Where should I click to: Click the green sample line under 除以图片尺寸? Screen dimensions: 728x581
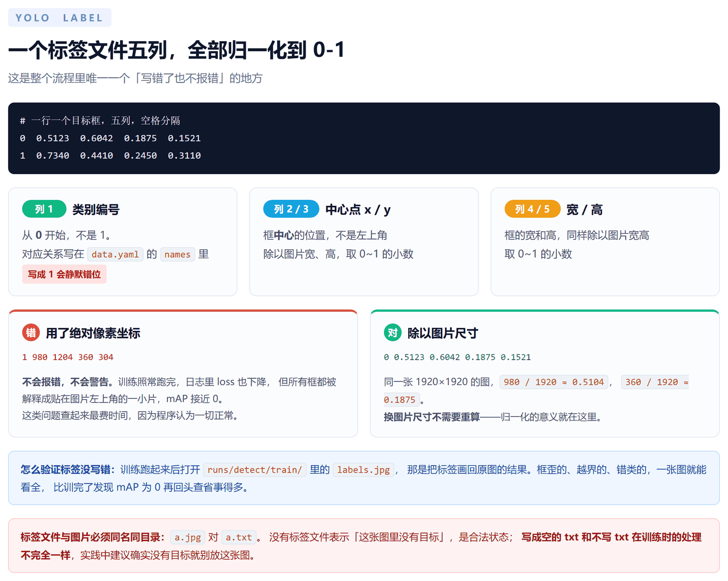click(x=457, y=357)
